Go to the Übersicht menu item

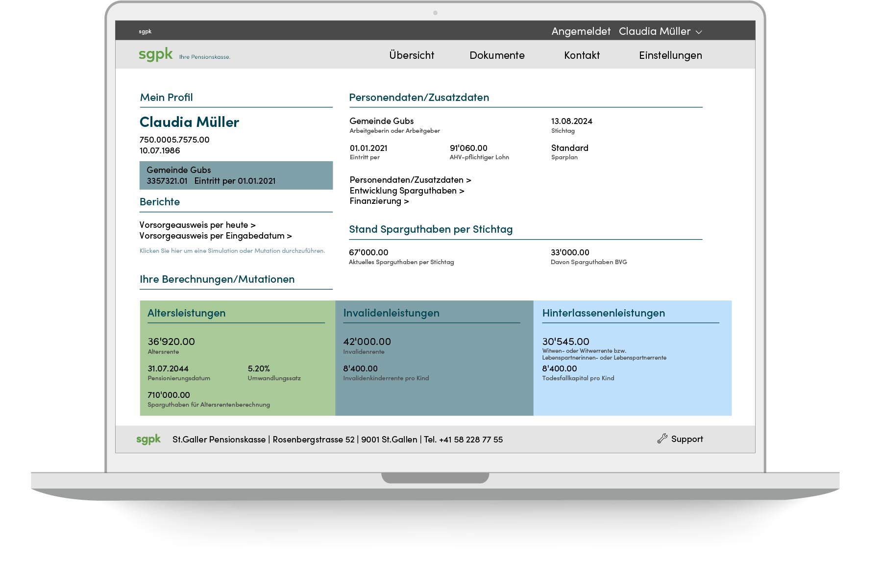click(x=412, y=55)
